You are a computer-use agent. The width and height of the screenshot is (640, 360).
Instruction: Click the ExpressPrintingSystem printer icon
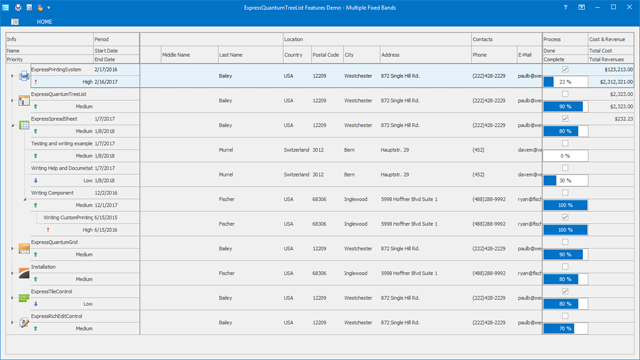click(24, 76)
